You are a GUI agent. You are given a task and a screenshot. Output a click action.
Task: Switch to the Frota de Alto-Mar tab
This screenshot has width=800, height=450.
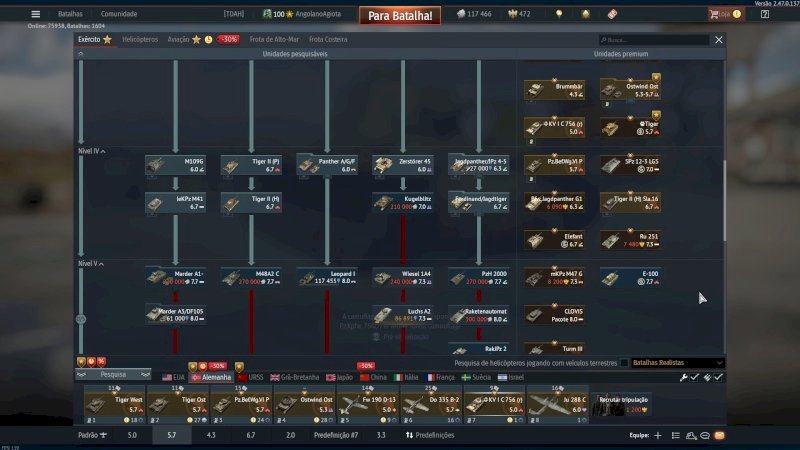point(274,39)
